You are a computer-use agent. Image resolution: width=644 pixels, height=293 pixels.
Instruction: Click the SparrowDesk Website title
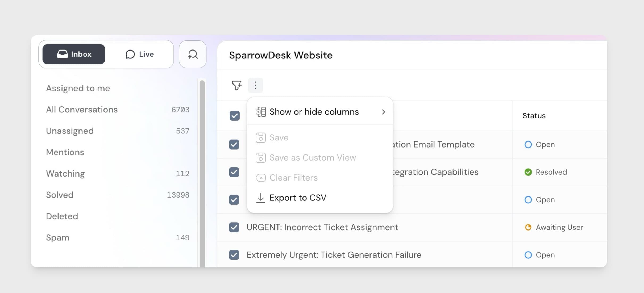pyautogui.click(x=281, y=55)
